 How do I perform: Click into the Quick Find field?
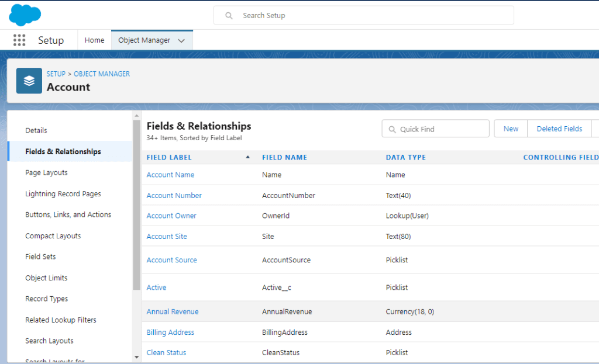click(x=435, y=129)
